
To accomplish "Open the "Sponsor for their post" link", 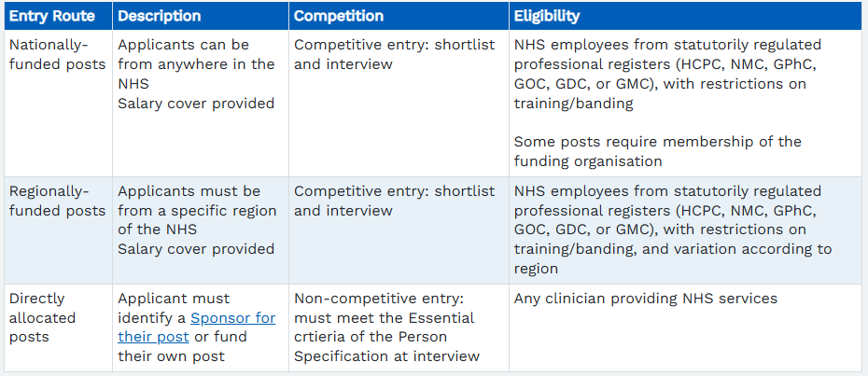I will click(232, 318).
